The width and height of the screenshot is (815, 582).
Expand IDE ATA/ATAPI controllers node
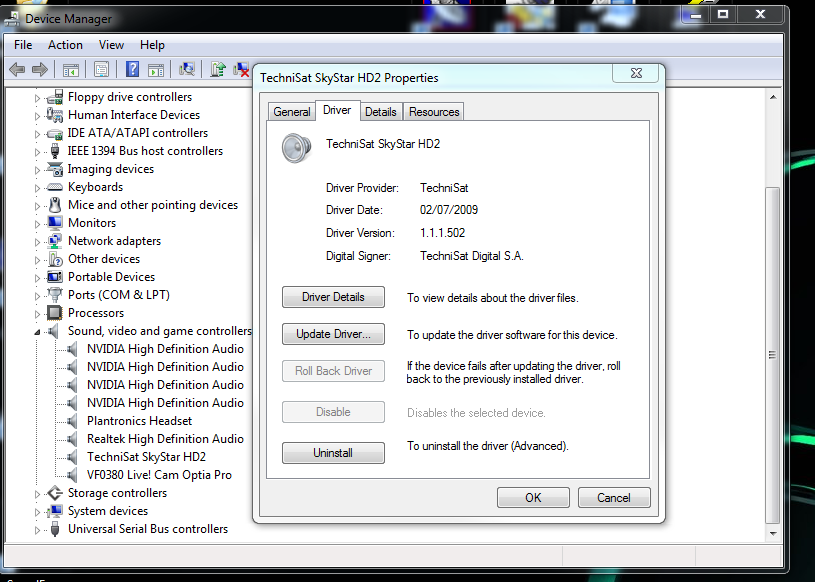coord(37,134)
